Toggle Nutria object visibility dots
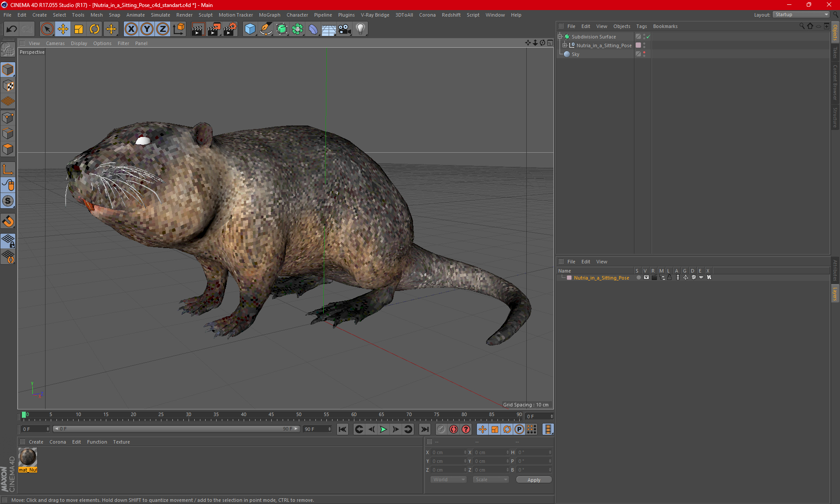This screenshot has width=840, height=504. pyautogui.click(x=644, y=45)
